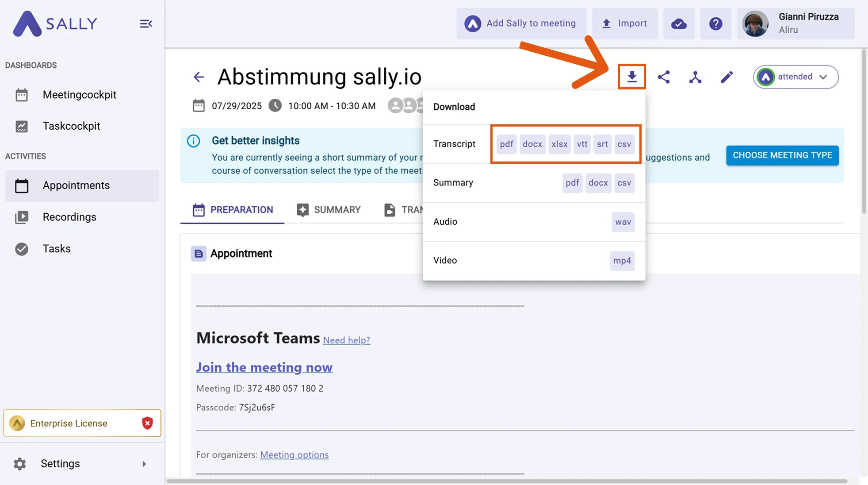Image resolution: width=868 pixels, height=485 pixels.
Task: Open the download menu icon
Action: [632, 77]
